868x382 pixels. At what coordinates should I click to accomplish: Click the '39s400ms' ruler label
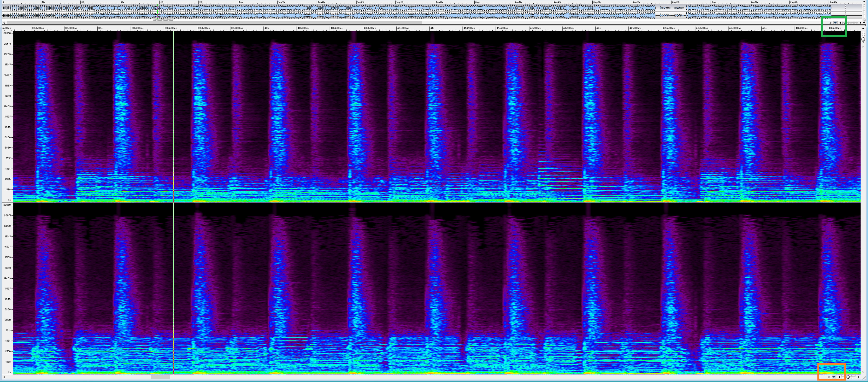171,28
